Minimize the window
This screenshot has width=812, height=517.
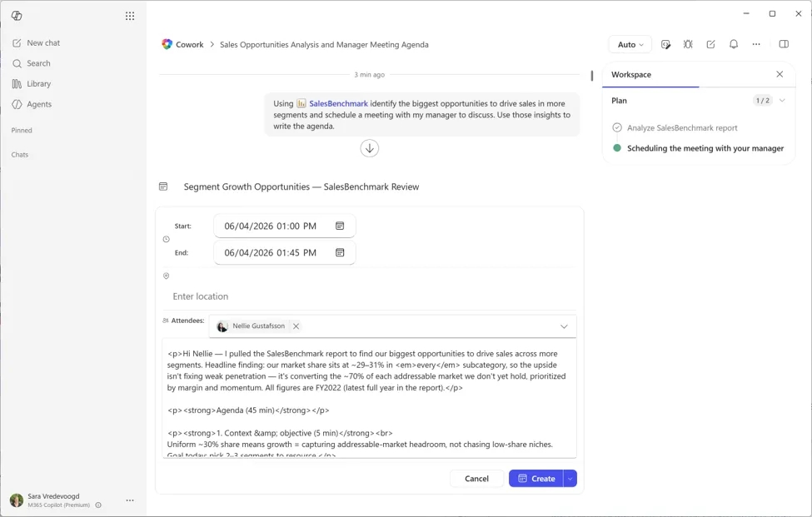pyautogui.click(x=746, y=14)
